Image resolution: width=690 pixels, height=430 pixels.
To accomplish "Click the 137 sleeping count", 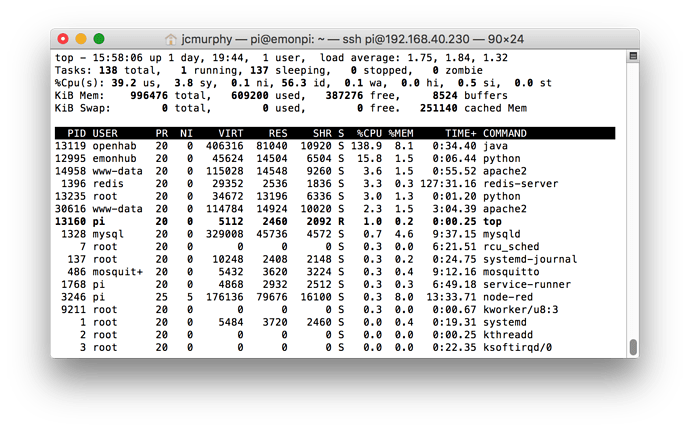I will click(x=259, y=70).
